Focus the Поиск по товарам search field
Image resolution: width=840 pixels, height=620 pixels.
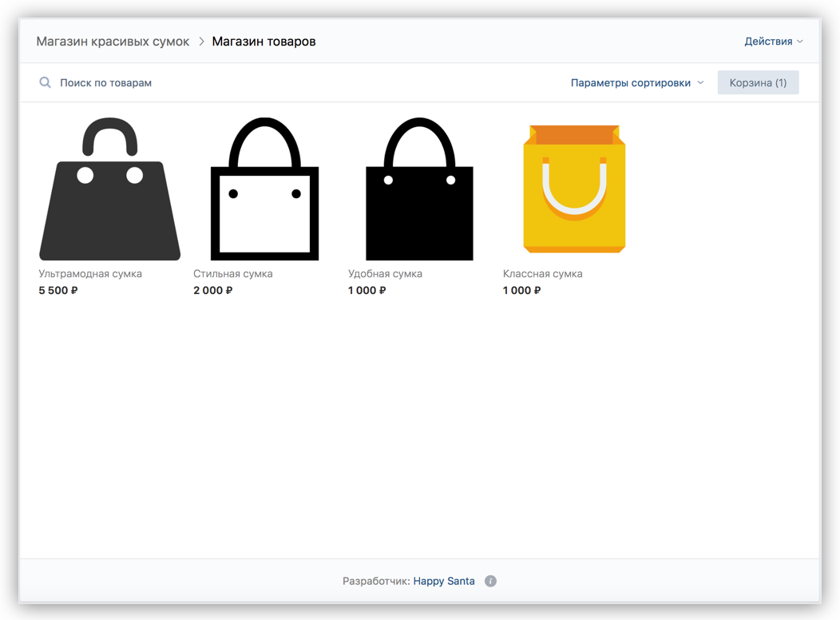pyautogui.click(x=105, y=82)
